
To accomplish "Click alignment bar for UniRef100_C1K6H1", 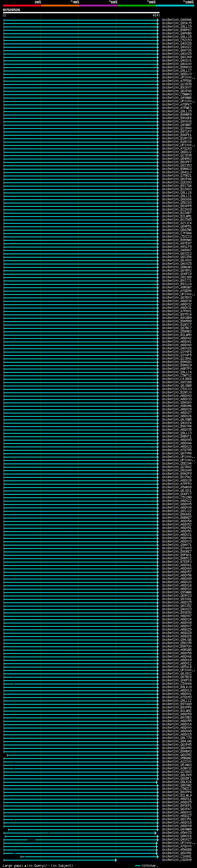I will pyautogui.click(x=90, y=857).
